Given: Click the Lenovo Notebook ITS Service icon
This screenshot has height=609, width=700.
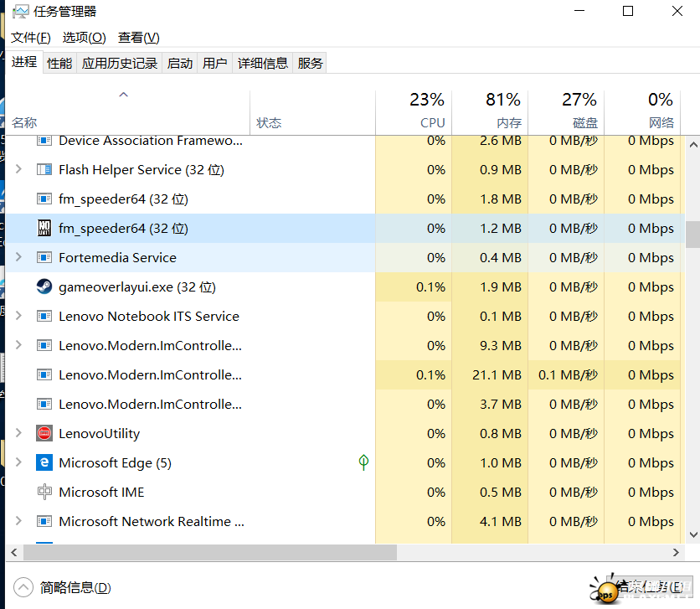Looking at the screenshot, I should [44, 316].
